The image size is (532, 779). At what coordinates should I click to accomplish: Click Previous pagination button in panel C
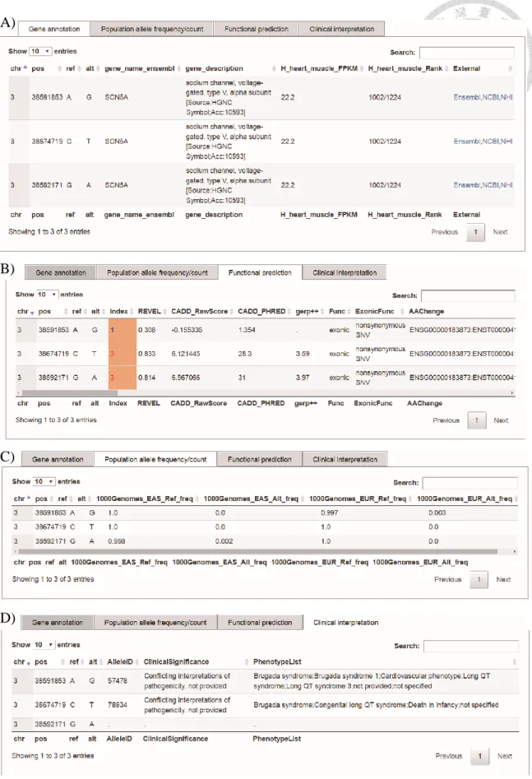pos(447,579)
